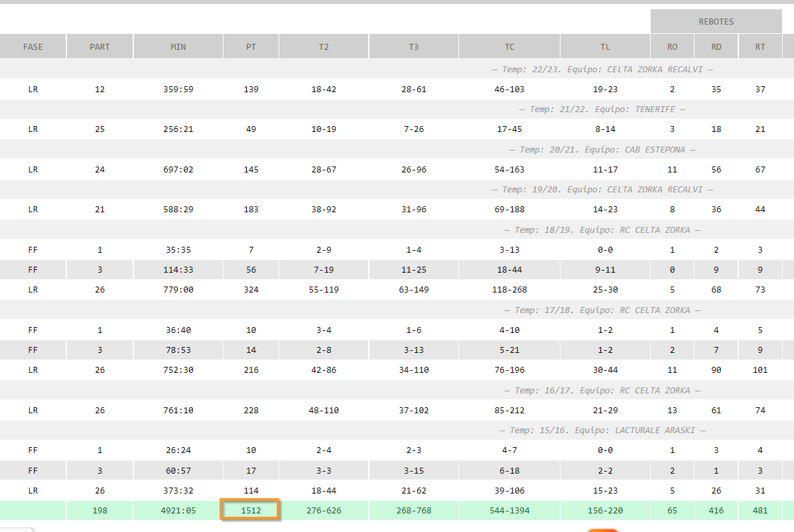Click the Temp 15/16 LACTURALE ARASKI label

pos(602,431)
